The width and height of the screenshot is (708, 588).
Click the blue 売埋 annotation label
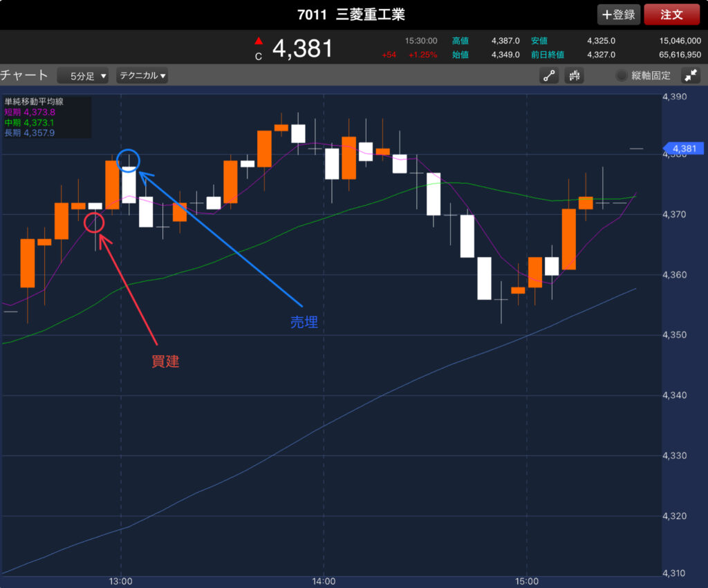click(x=304, y=323)
